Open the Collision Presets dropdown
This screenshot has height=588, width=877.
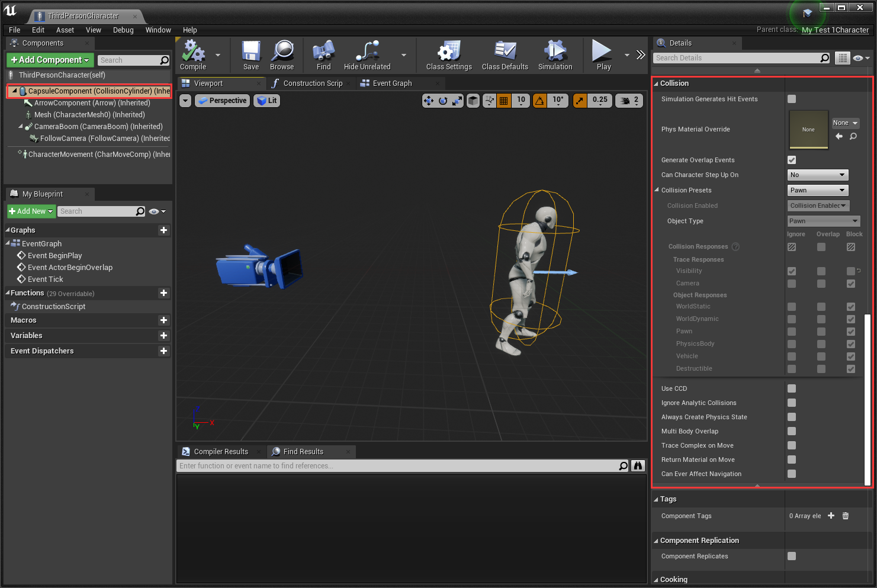pyautogui.click(x=818, y=190)
